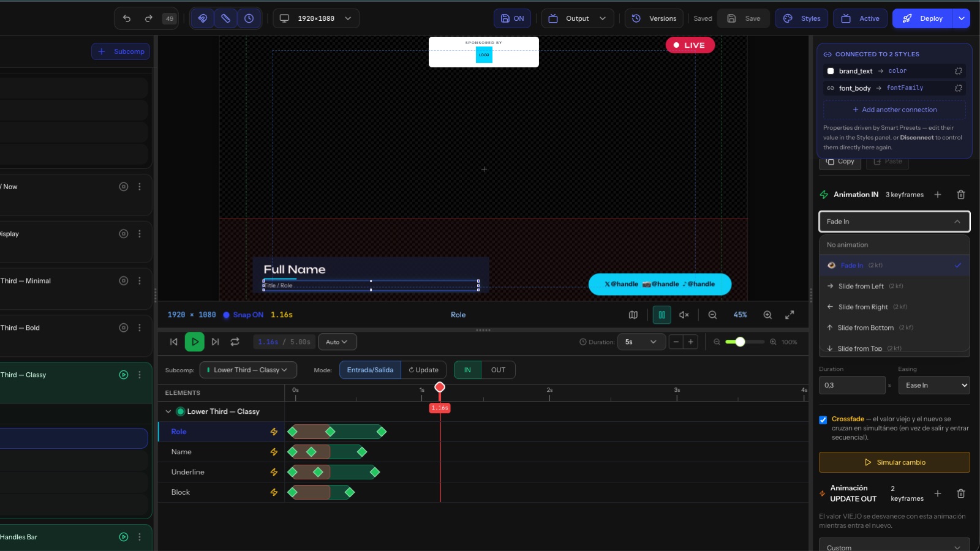The width and height of the screenshot is (980, 551).
Task: Select the Update mode tab
Action: pos(424,370)
